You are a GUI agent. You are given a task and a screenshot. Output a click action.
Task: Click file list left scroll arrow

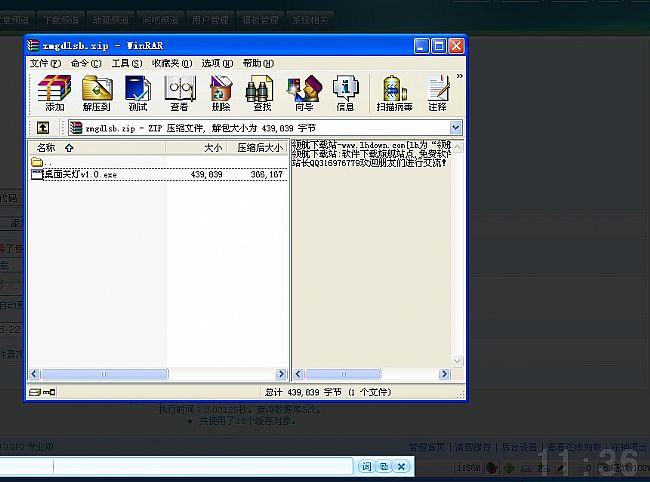[34, 374]
